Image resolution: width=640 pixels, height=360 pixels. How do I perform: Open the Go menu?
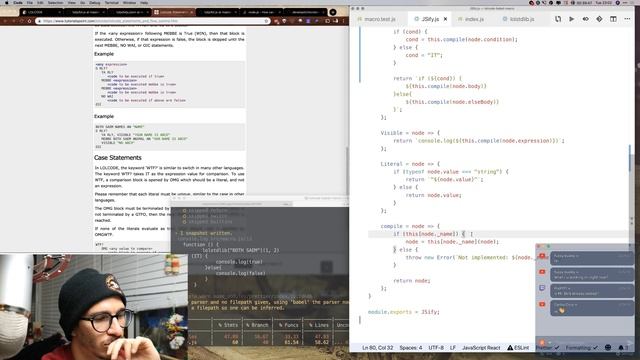click(x=83, y=2)
